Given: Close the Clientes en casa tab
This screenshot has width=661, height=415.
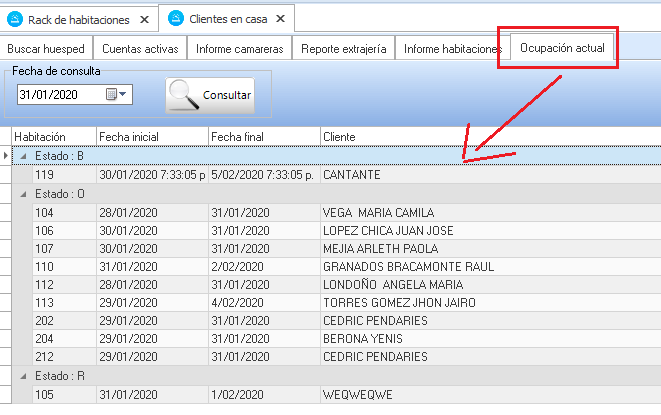Looking at the screenshot, I should pos(282,19).
